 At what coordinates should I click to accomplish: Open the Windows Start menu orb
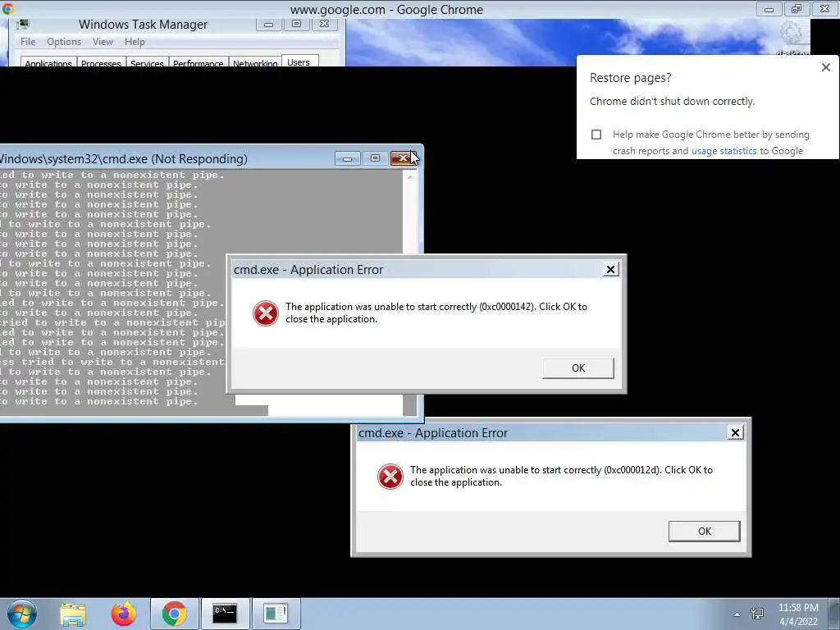[22, 614]
